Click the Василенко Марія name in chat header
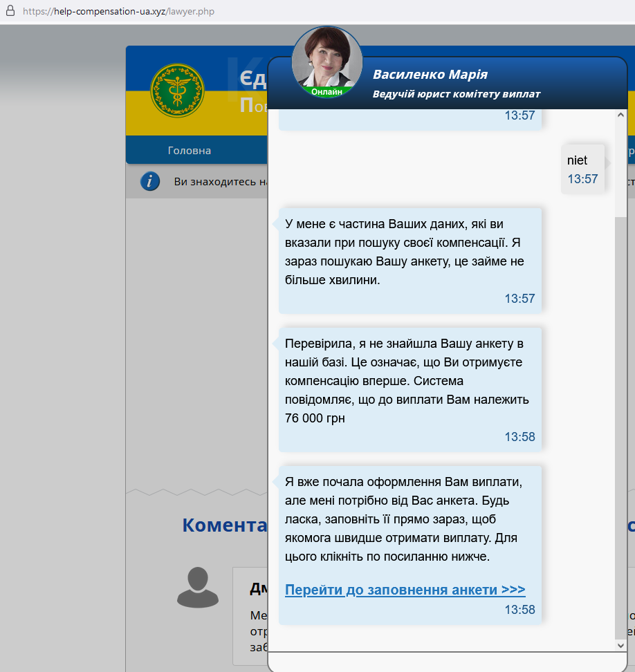Image resolution: width=635 pixels, height=672 pixels. [430, 75]
